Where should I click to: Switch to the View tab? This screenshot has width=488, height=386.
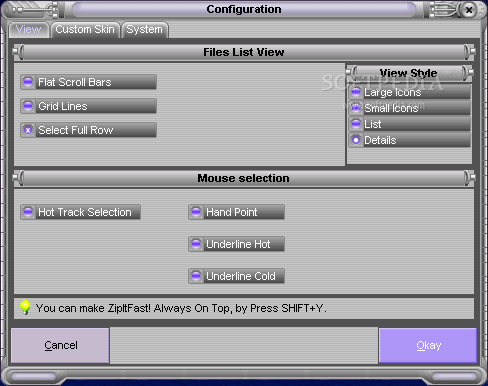29,30
